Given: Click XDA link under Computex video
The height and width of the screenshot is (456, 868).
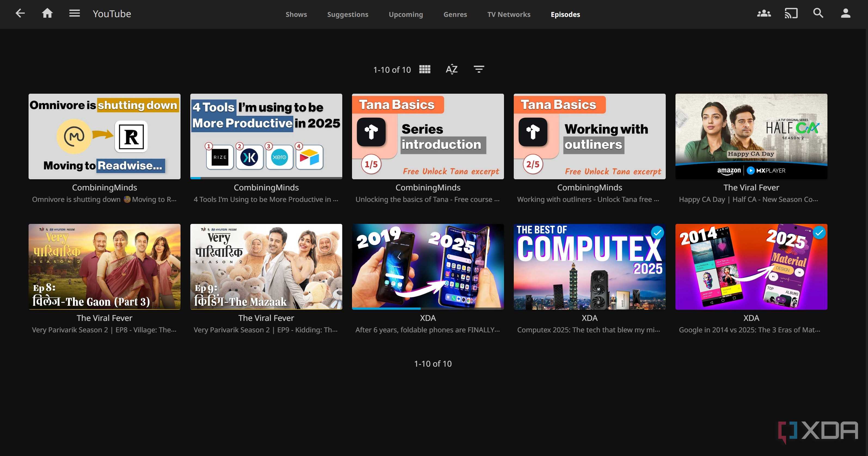Looking at the screenshot, I should [590, 318].
